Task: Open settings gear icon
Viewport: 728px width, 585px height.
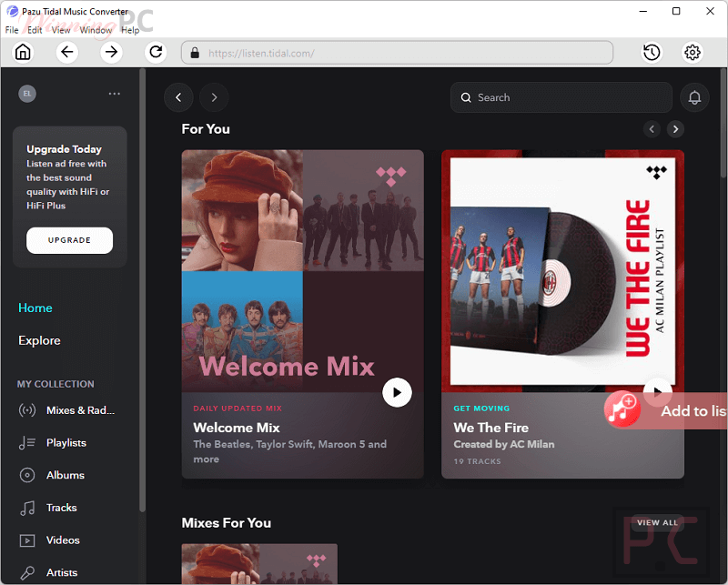Action: pyautogui.click(x=693, y=52)
